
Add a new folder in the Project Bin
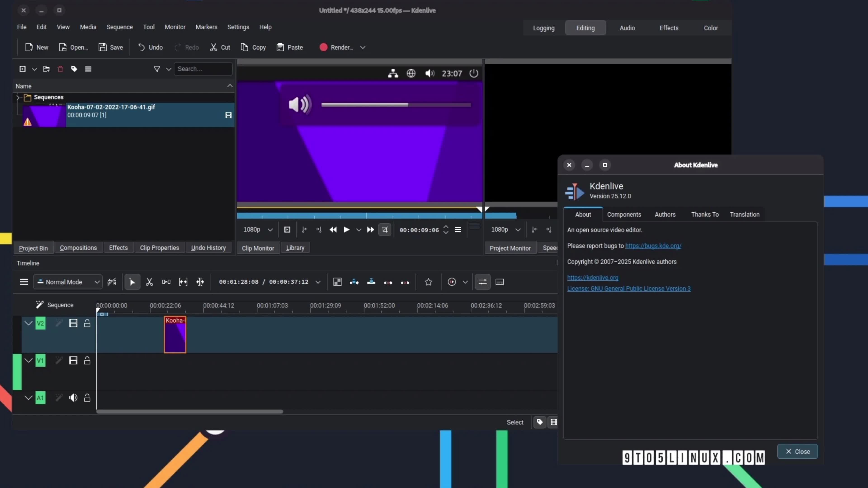tap(46, 69)
